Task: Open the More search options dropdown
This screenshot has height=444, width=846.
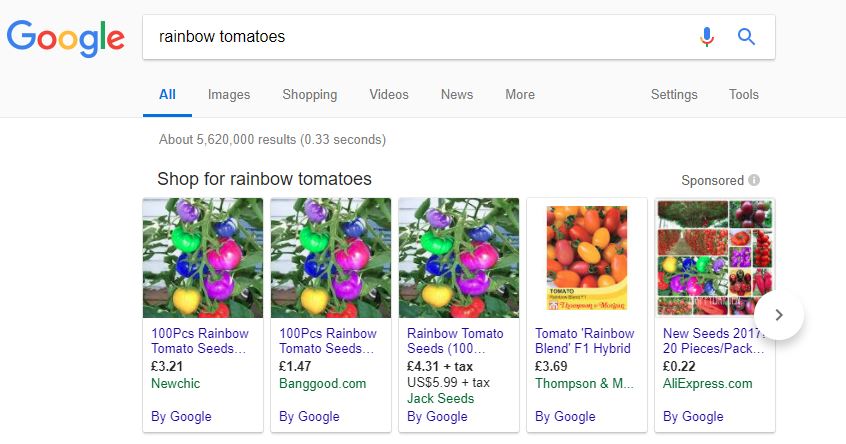Action: [520, 94]
